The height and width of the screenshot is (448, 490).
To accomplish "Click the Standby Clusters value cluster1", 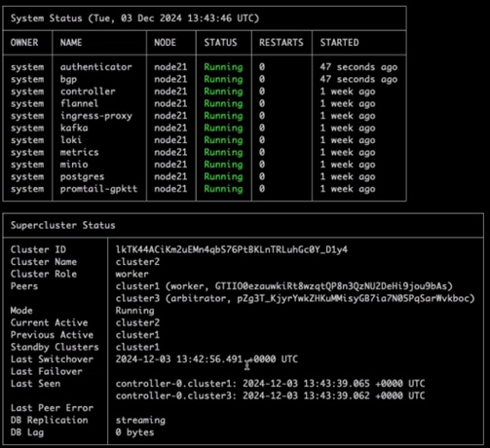I will click(137, 347).
